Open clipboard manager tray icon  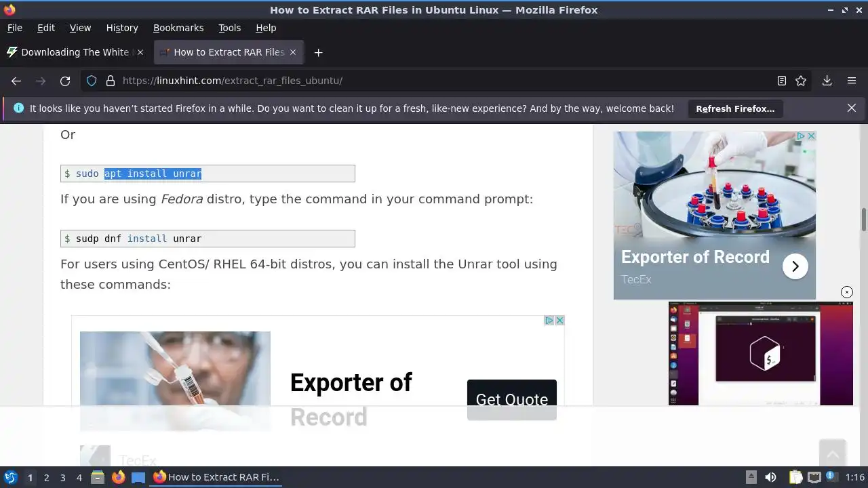pos(795,477)
